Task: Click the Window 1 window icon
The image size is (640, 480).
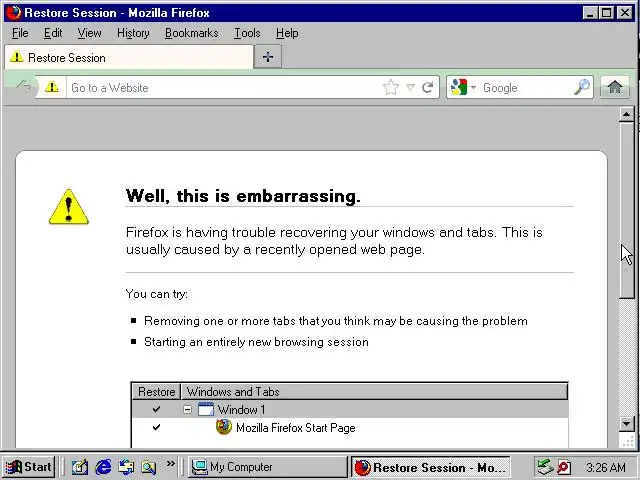Action: tap(206, 409)
